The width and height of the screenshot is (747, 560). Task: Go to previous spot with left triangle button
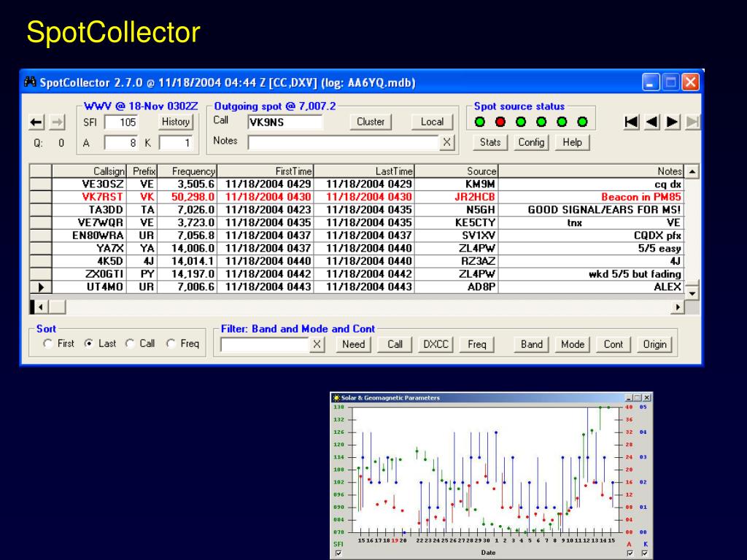click(x=651, y=122)
